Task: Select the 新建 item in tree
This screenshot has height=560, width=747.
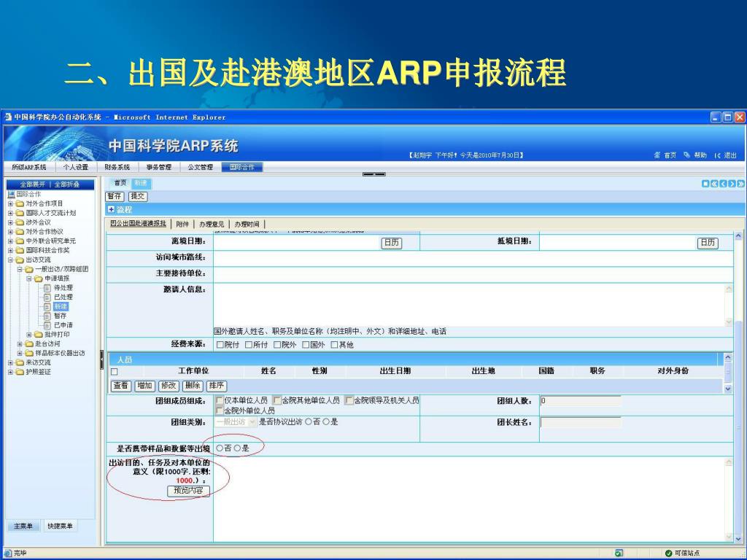Action: coord(61,306)
